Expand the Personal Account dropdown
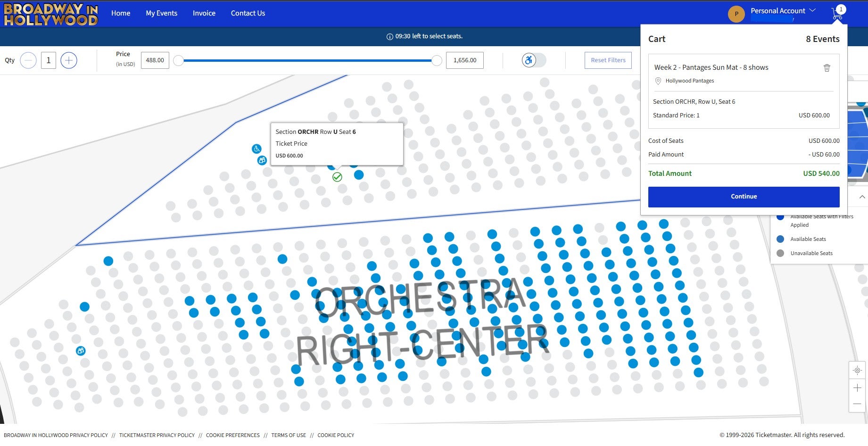868x446 pixels. tap(812, 10)
